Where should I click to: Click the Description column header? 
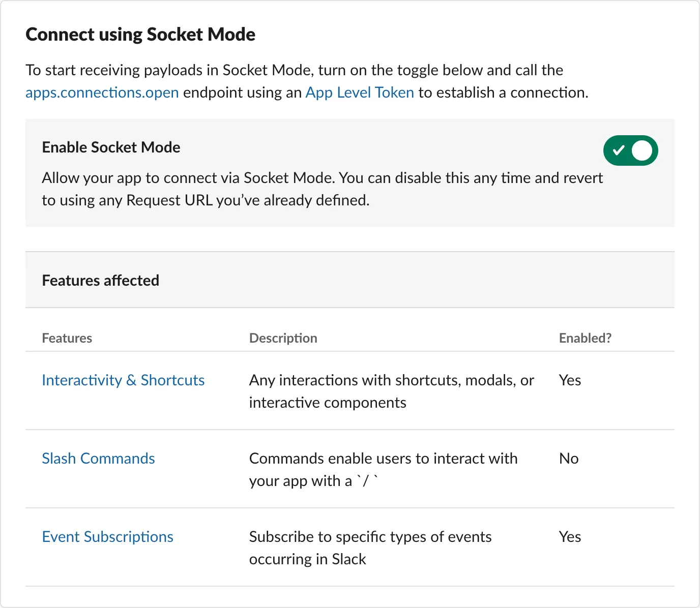pos(283,338)
